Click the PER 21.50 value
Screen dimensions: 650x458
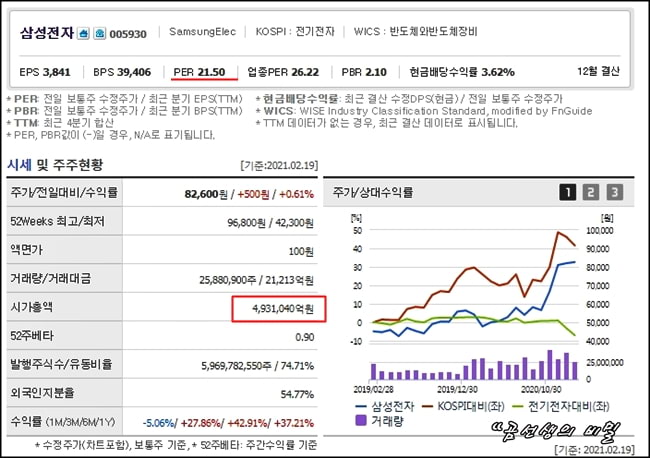199,72
